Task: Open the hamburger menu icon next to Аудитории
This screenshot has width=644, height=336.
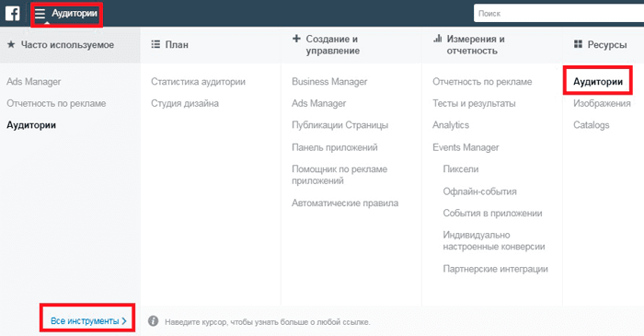Action: [40, 14]
